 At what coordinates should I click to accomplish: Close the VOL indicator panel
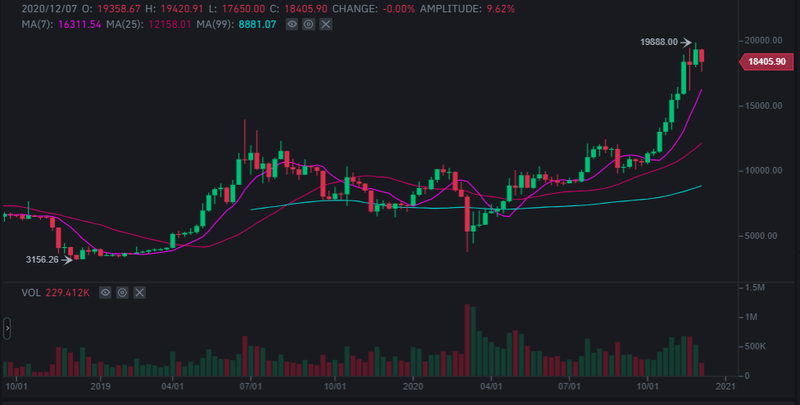pos(139,293)
